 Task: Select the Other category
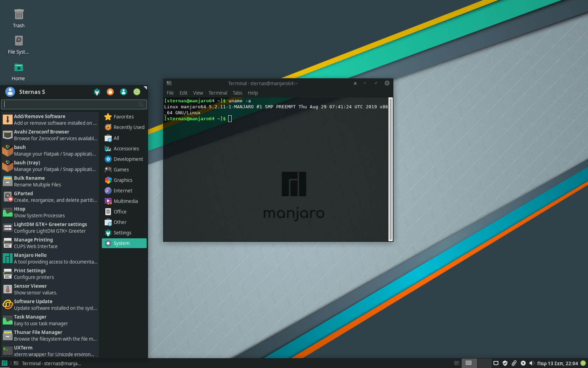click(124, 222)
